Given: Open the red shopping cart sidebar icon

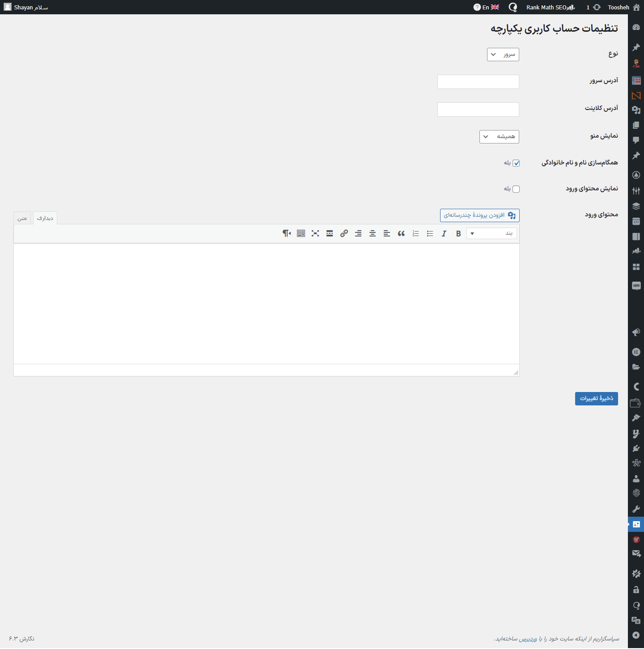Looking at the screenshot, I should click(x=636, y=539).
